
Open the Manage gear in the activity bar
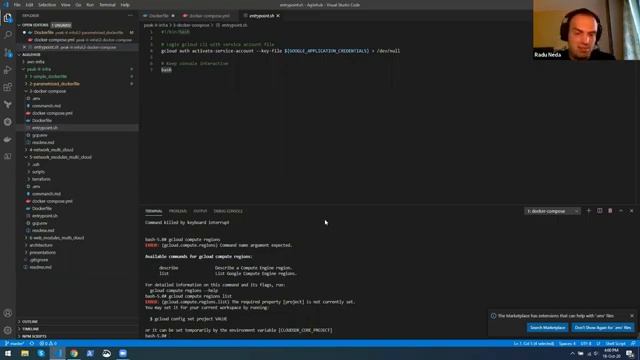pos(8,330)
